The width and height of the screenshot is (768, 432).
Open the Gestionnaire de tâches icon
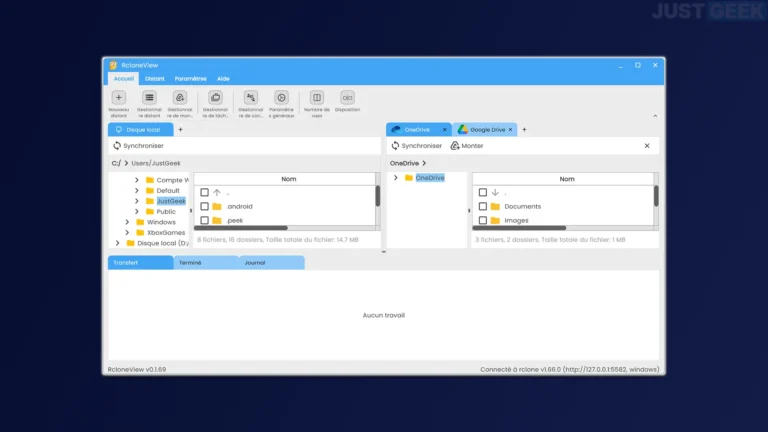215,97
